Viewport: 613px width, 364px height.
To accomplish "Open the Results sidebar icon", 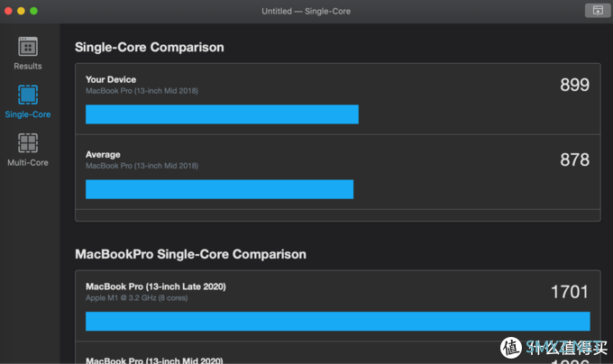I will point(28,47).
